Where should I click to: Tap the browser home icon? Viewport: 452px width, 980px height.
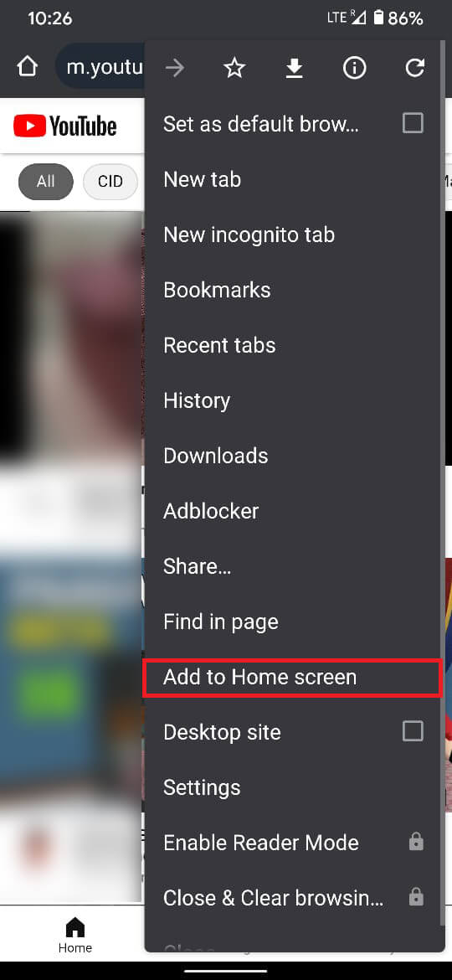pos(28,68)
